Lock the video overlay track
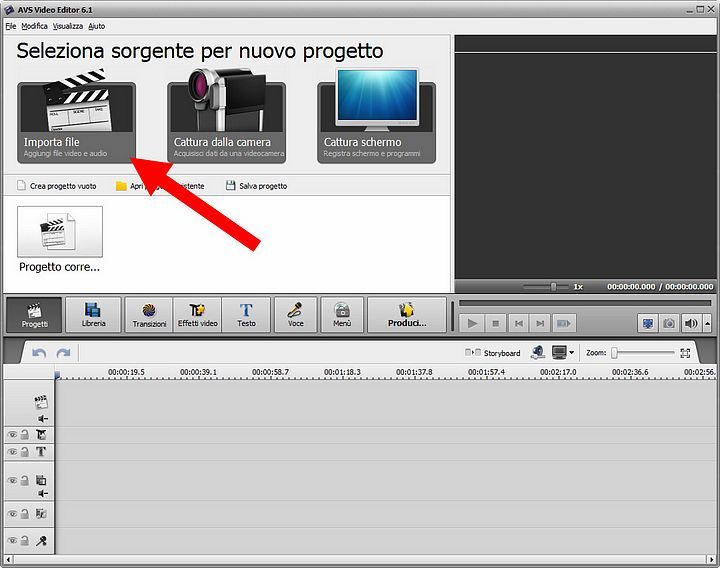This screenshot has width=720, height=568. (x=25, y=480)
